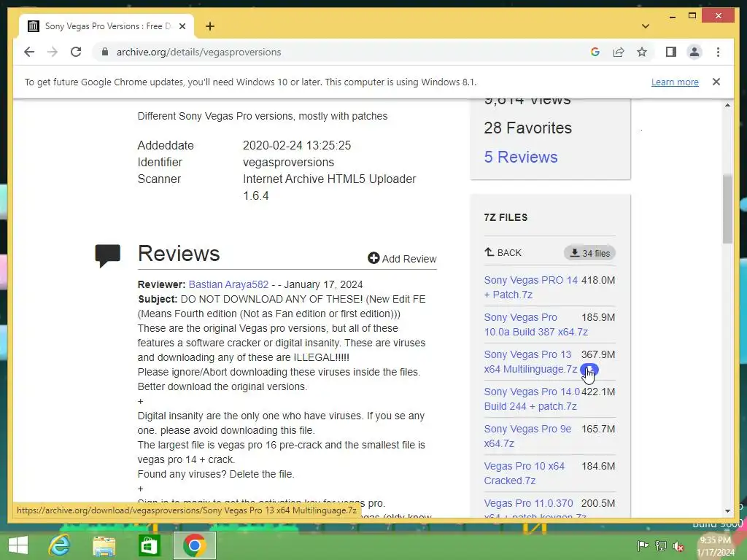
Task: Reload the archive.org page
Action: pos(76,52)
